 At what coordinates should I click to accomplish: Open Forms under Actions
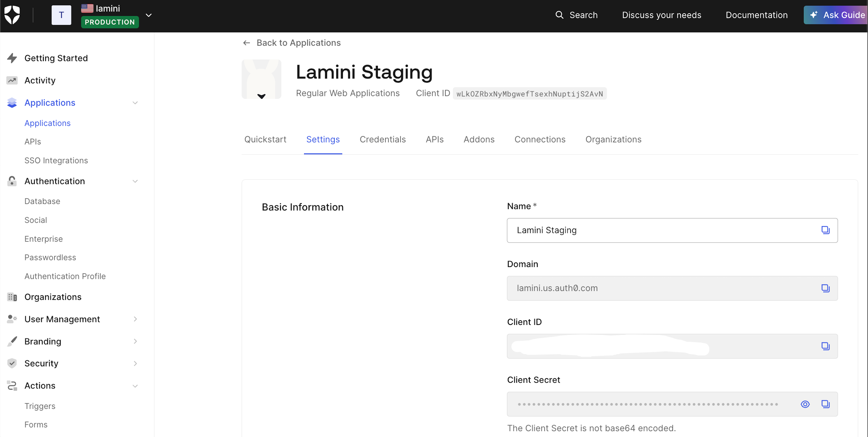(36, 425)
